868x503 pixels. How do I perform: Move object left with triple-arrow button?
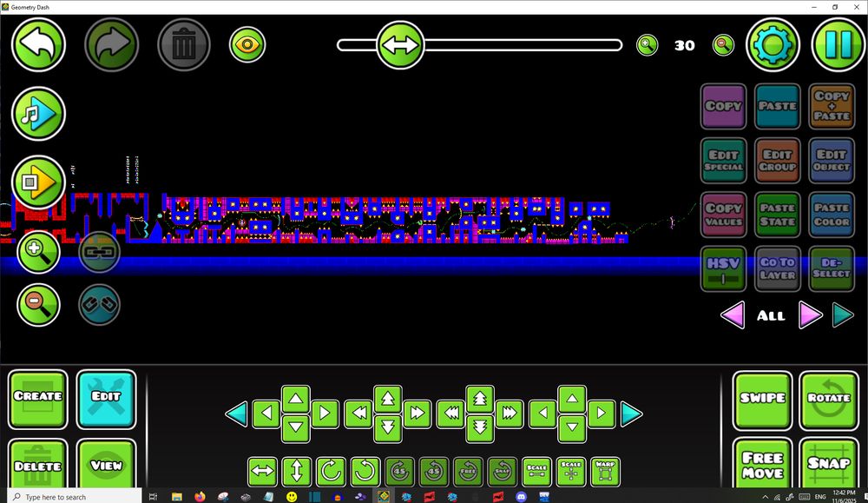click(x=450, y=414)
